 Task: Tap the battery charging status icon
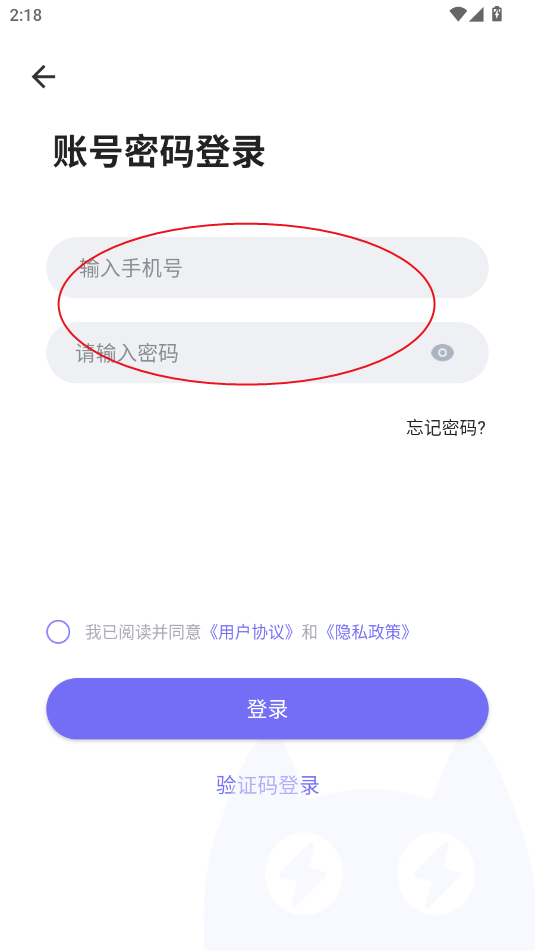[497, 14]
